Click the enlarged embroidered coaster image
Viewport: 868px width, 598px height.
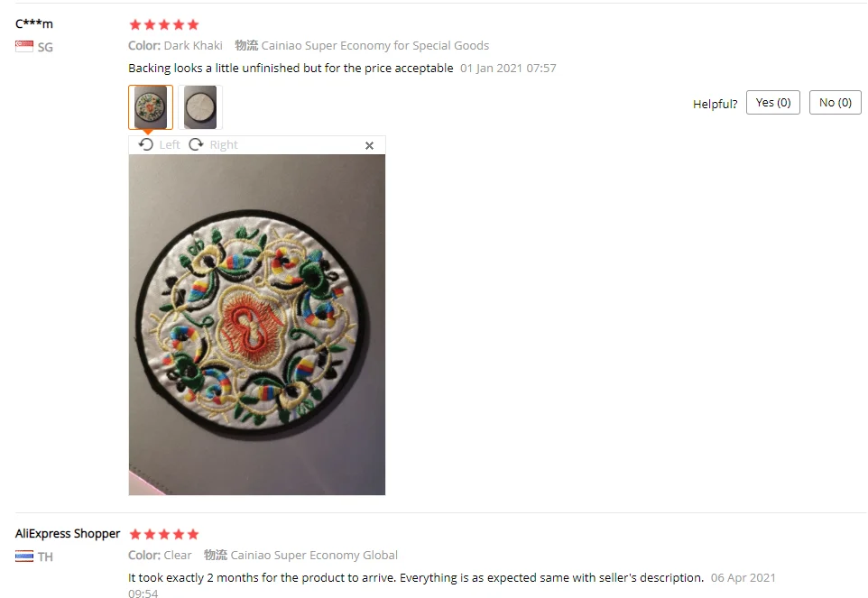tap(257, 325)
